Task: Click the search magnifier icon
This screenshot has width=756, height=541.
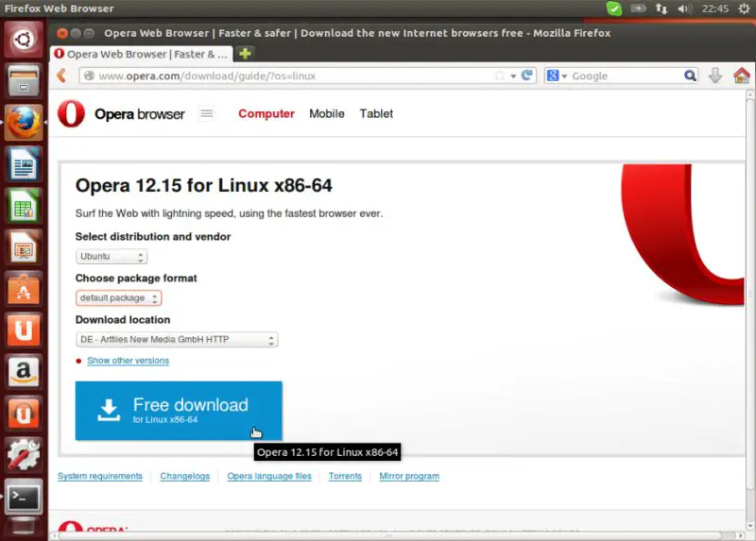Action: pos(690,76)
